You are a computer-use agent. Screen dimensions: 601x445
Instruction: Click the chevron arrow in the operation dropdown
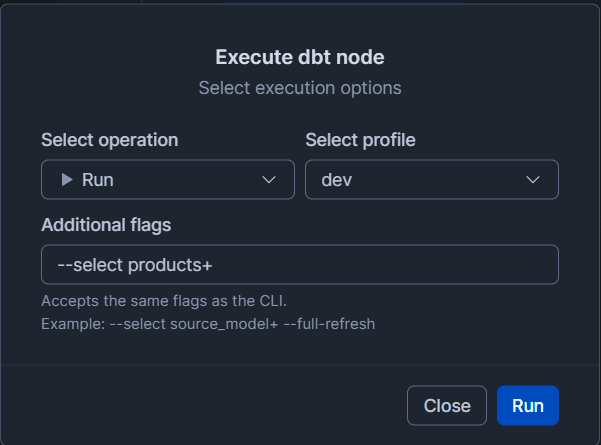pos(269,179)
